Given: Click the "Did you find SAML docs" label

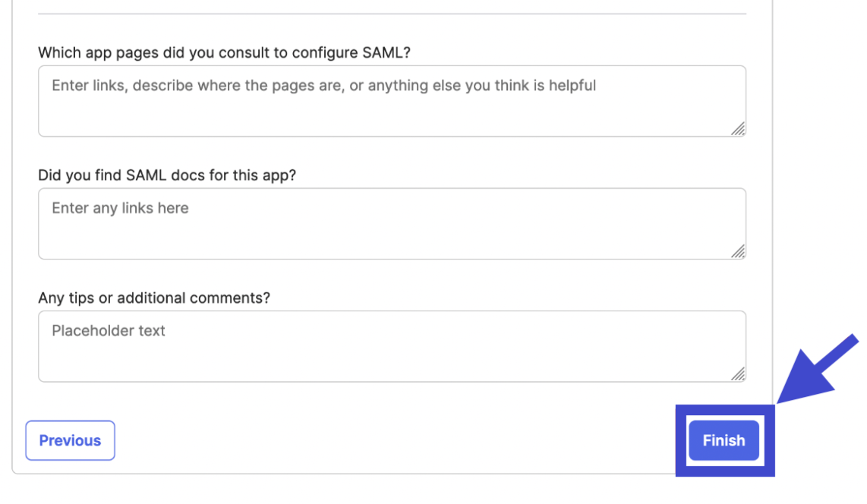Looking at the screenshot, I should click(x=167, y=175).
